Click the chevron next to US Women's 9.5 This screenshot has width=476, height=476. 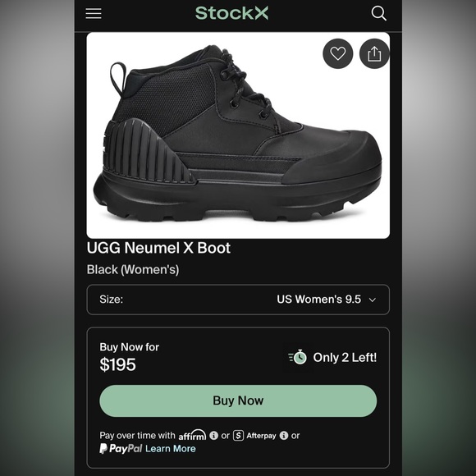373,300
